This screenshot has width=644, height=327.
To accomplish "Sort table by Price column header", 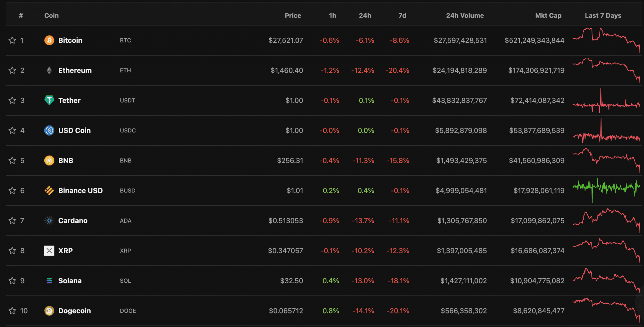I will coord(293,15).
